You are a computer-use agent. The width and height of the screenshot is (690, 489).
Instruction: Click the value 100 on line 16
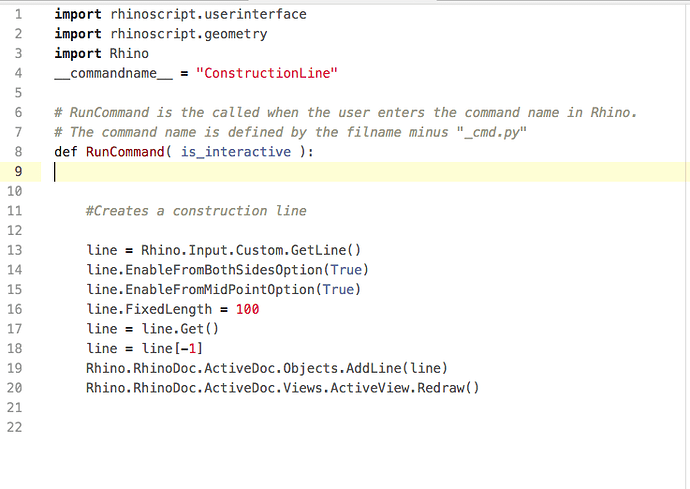(x=247, y=309)
